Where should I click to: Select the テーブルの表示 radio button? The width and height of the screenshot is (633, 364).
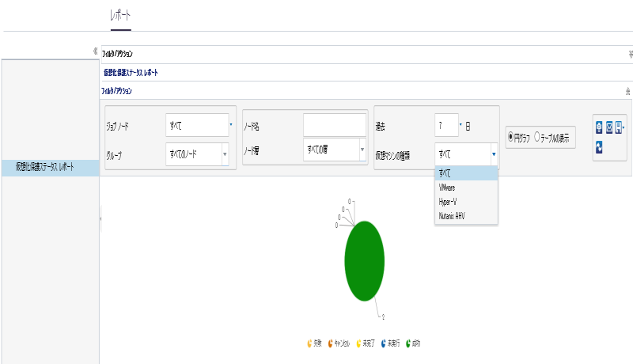tap(537, 137)
